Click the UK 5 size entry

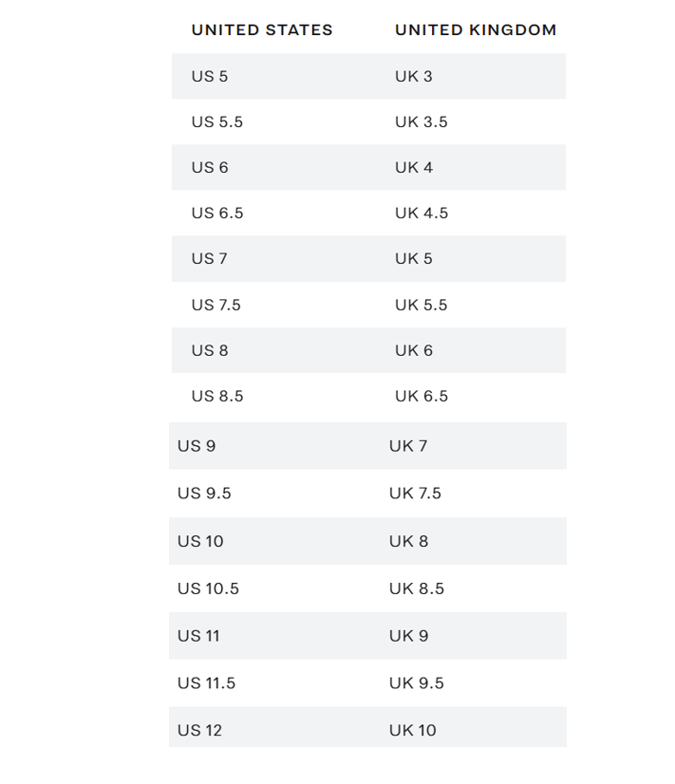(414, 258)
